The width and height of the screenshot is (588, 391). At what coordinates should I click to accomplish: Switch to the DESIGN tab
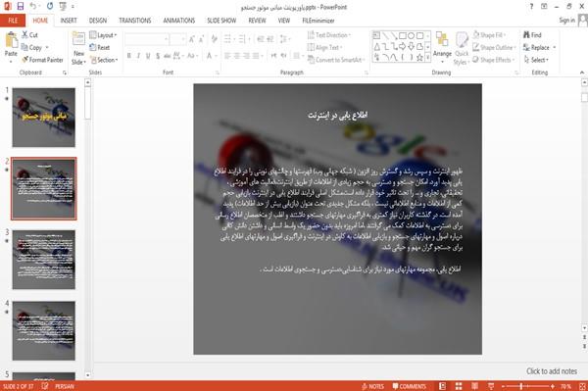click(x=98, y=21)
